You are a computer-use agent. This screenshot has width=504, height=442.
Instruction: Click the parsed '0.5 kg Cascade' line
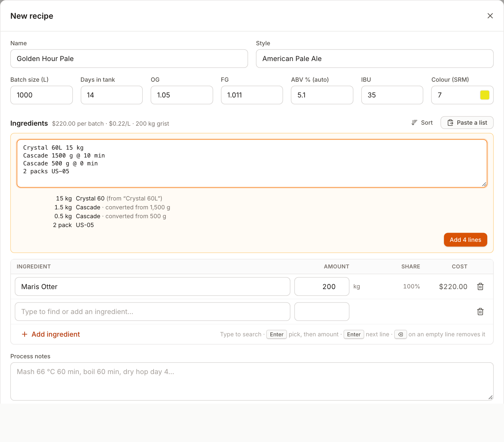[110, 216]
